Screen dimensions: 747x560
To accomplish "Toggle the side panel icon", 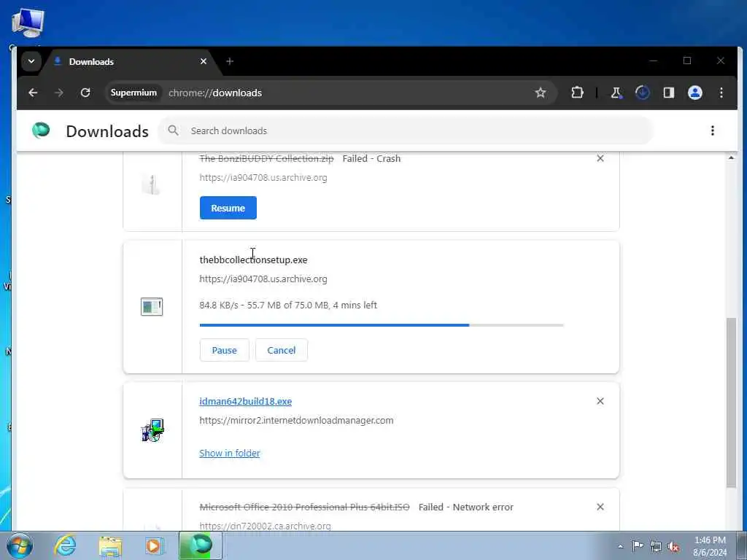I will click(x=669, y=93).
